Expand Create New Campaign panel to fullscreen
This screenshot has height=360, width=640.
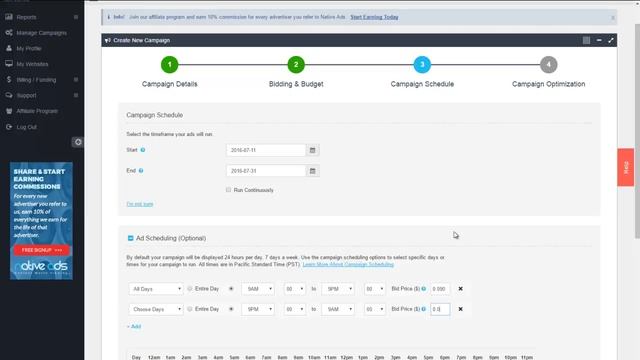[x=611, y=40]
